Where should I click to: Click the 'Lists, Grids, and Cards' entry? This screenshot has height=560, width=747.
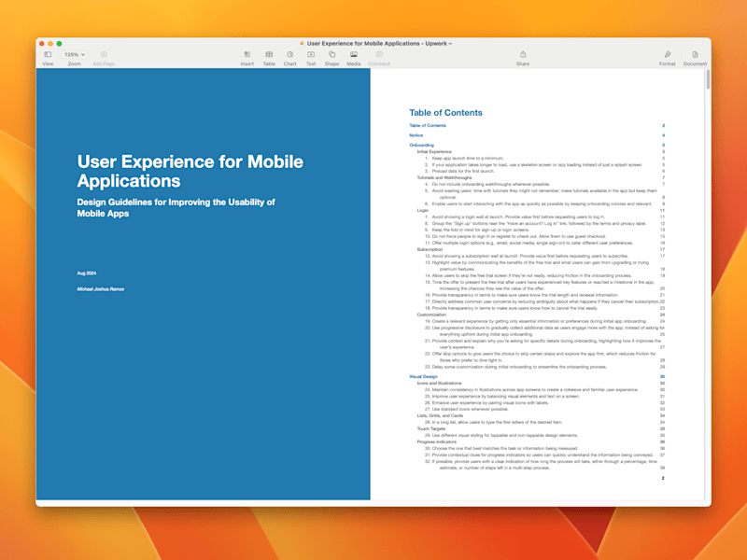(440, 415)
